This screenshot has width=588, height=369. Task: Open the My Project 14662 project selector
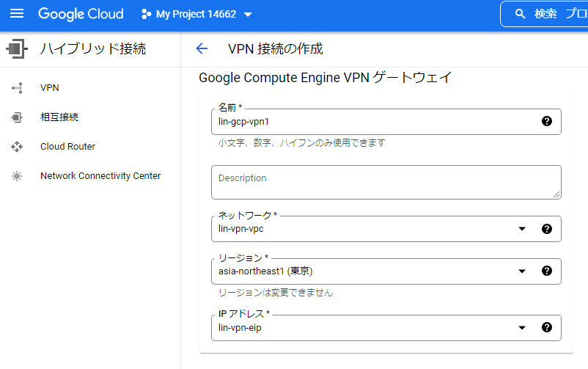(x=196, y=15)
